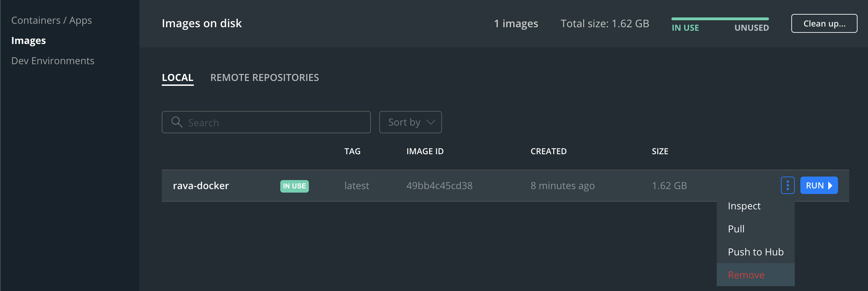This screenshot has height=291, width=868.
Task: Open the three-dot options menu for rava-docker
Action: [x=787, y=185]
